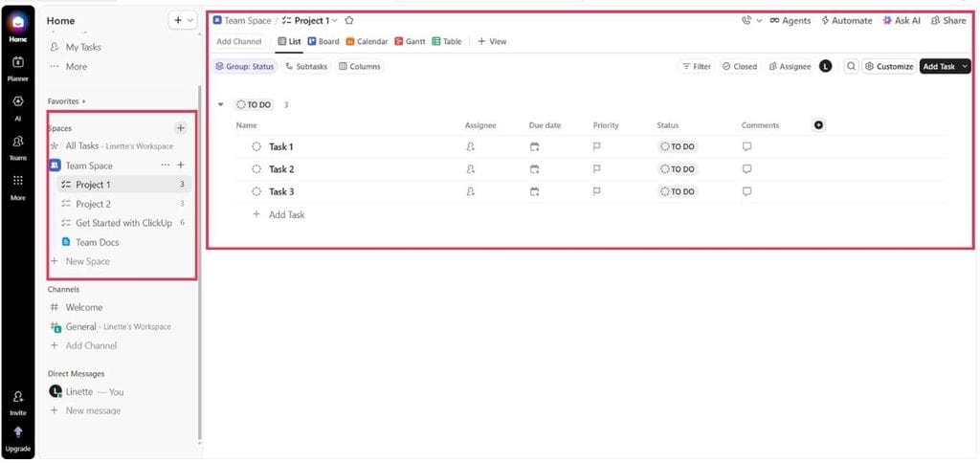Open the Home plus dropdown
980x463 pixels.
[x=183, y=21]
